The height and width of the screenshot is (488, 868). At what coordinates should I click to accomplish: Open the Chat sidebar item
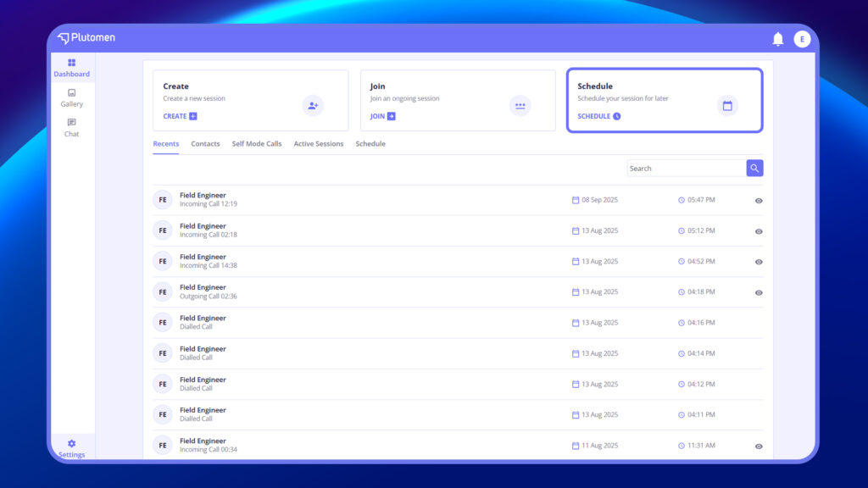(71, 128)
